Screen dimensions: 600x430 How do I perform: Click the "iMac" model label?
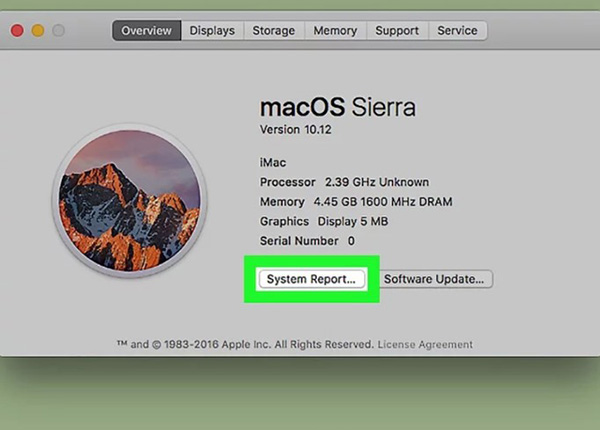(x=273, y=163)
